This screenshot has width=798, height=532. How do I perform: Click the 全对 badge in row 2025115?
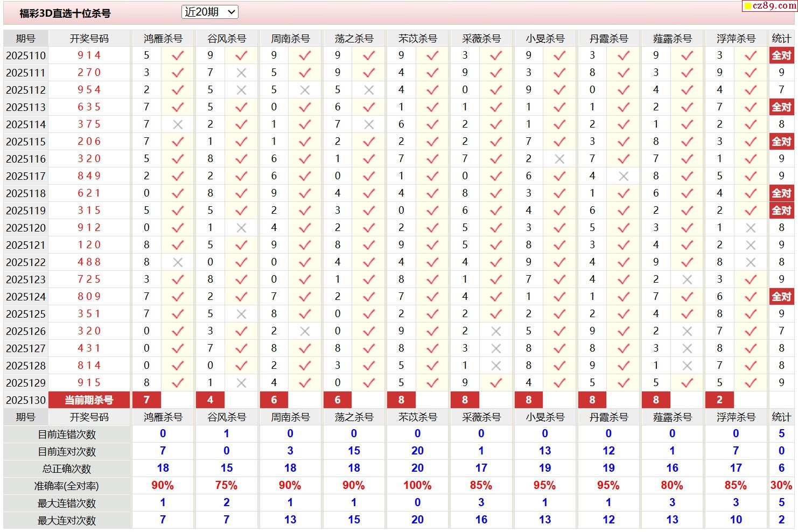click(781, 142)
